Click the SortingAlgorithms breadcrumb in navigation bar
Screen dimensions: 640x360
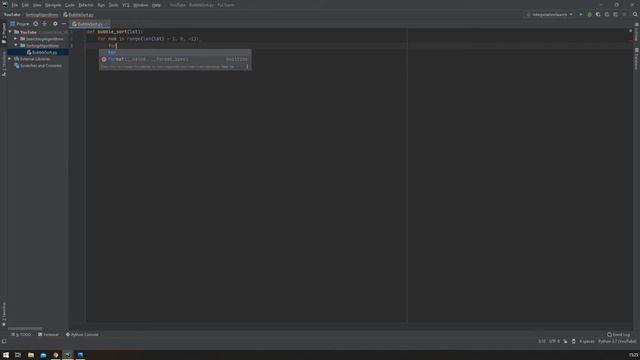[42, 15]
